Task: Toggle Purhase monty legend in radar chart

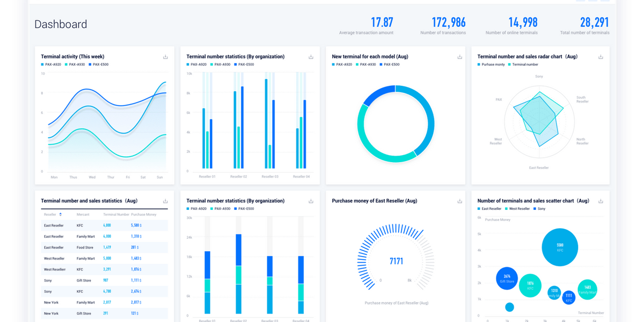Action: pyautogui.click(x=491, y=64)
